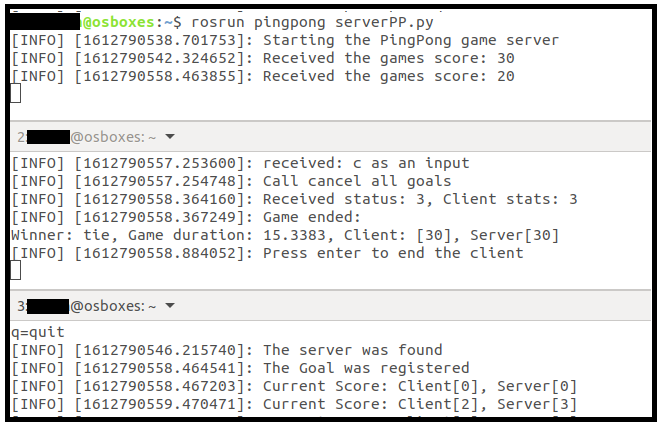Click the cursor block in server terminal
This screenshot has width=662, height=429.
(16, 93)
